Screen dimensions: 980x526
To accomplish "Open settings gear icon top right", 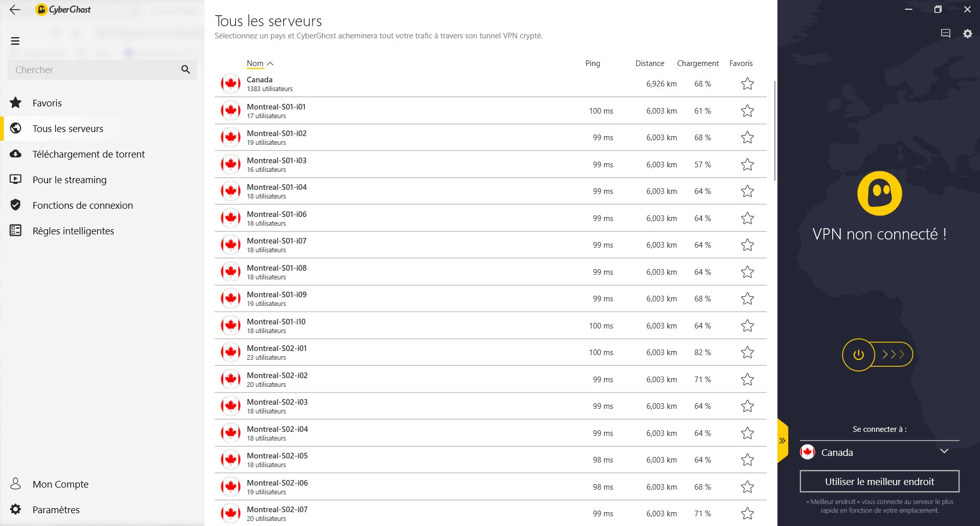I will 967,34.
